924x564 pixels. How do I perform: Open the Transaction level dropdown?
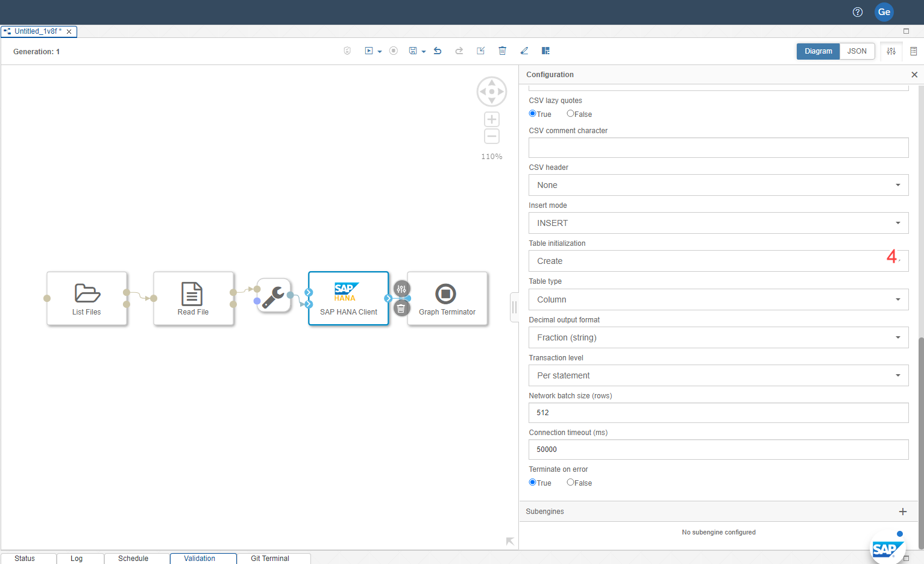[718, 375]
